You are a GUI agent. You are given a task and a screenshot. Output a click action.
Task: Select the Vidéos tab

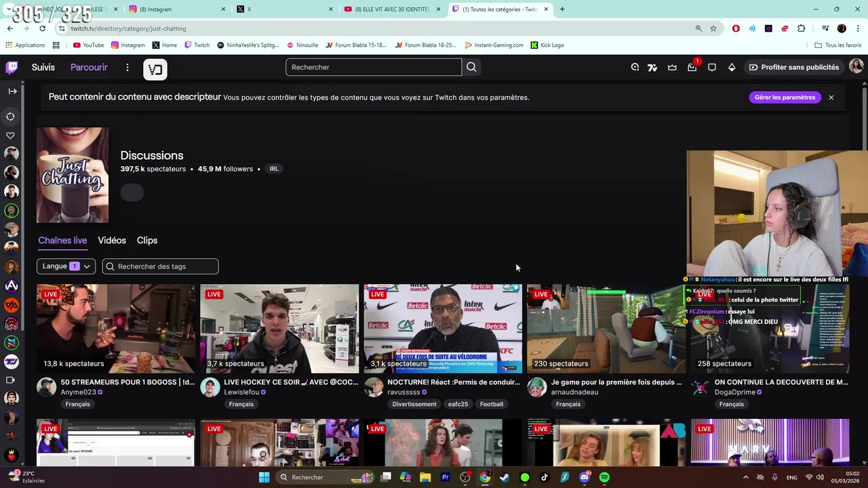tap(112, 241)
